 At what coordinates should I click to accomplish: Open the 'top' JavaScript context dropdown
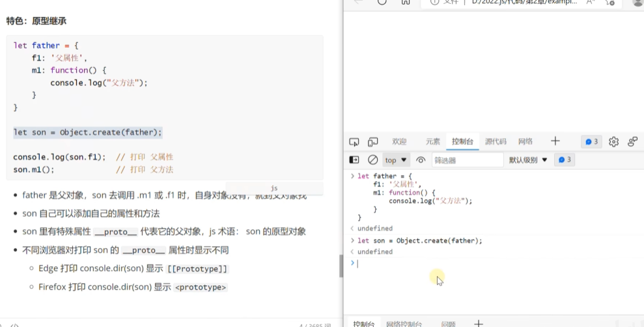coord(396,160)
